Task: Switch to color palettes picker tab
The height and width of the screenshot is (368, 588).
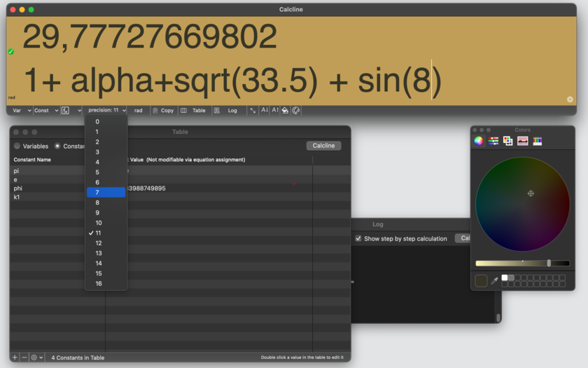Action: [x=507, y=141]
